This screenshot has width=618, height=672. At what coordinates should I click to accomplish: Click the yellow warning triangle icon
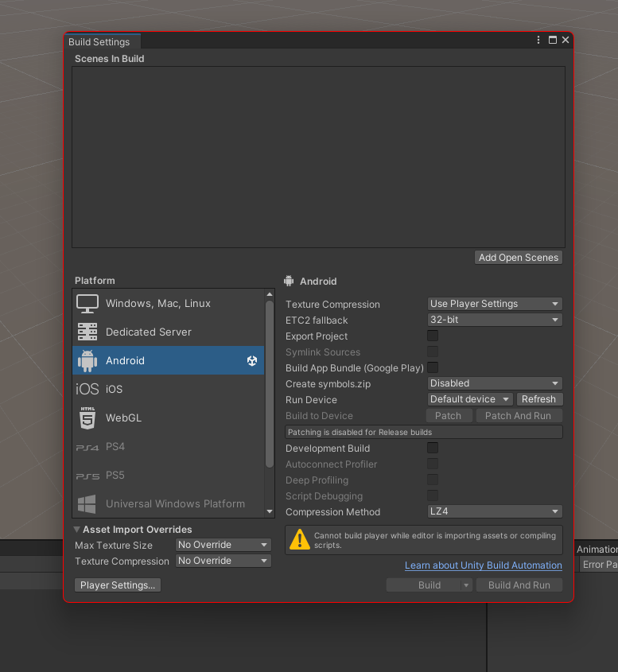coord(300,539)
